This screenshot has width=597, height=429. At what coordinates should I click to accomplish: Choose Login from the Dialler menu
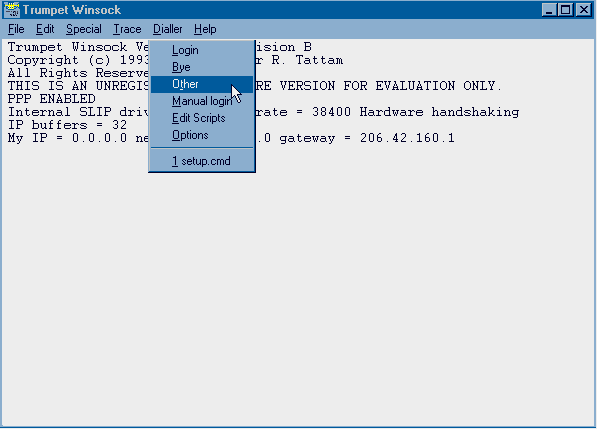(202, 50)
